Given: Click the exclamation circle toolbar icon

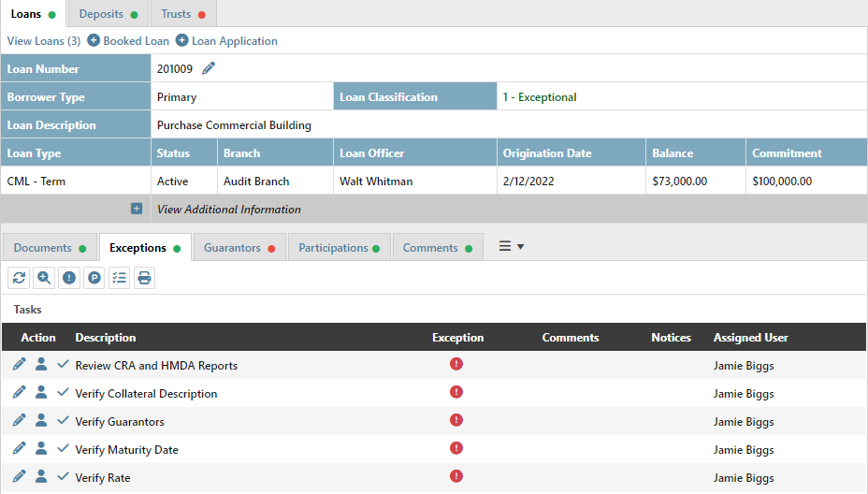Looking at the screenshot, I should [69, 278].
